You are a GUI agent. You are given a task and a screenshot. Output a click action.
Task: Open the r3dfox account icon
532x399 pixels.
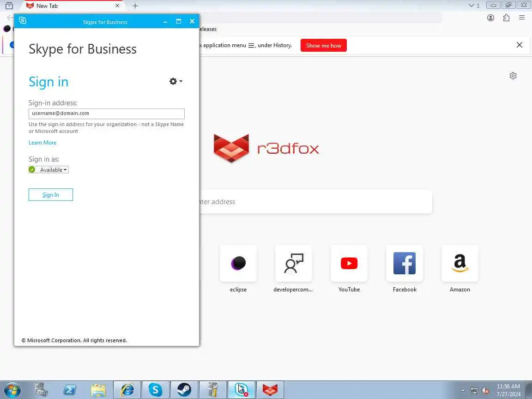click(x=490, y=18)
